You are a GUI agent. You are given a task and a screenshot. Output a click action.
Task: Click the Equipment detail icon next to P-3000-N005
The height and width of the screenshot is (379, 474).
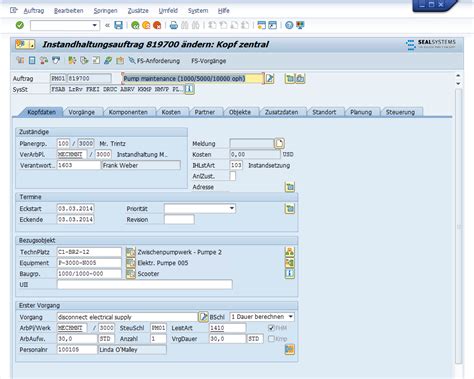(131, 263)
